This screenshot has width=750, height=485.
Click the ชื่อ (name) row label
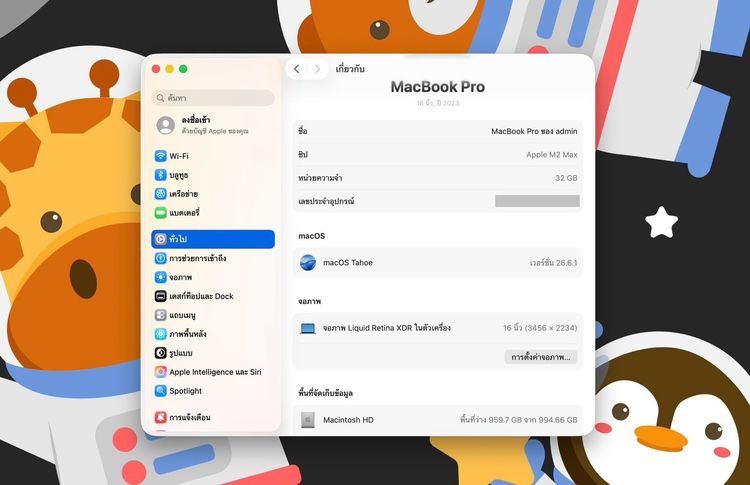(x=303, y=131)
